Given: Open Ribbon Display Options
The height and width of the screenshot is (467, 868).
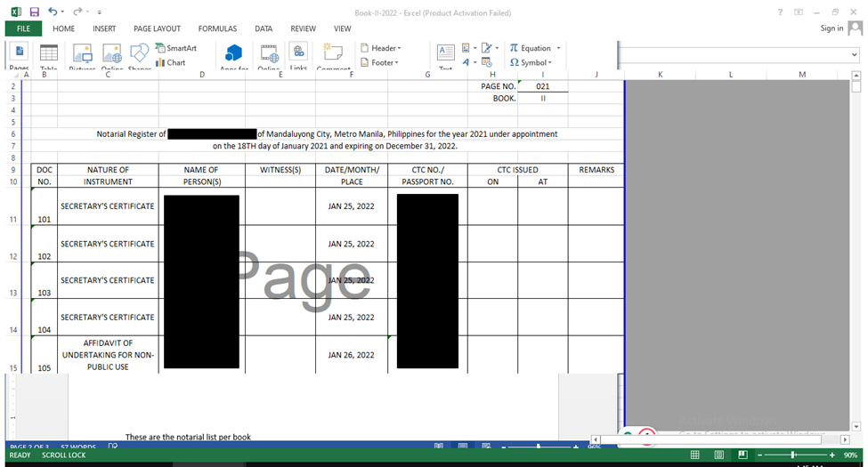Looking at the screenshot, I should click(x=799, y=12).
